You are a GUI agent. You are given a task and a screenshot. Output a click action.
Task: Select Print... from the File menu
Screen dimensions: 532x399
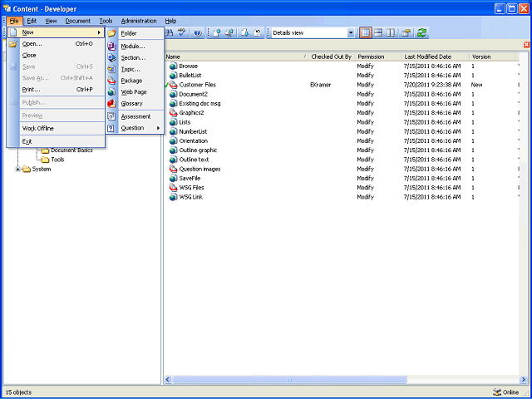tap(56, 90)
